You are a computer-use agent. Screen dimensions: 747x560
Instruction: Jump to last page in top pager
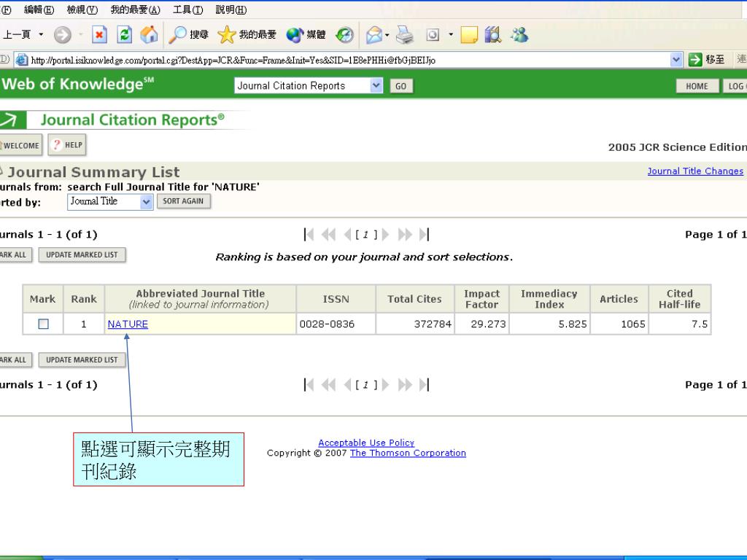click(424, 234)
